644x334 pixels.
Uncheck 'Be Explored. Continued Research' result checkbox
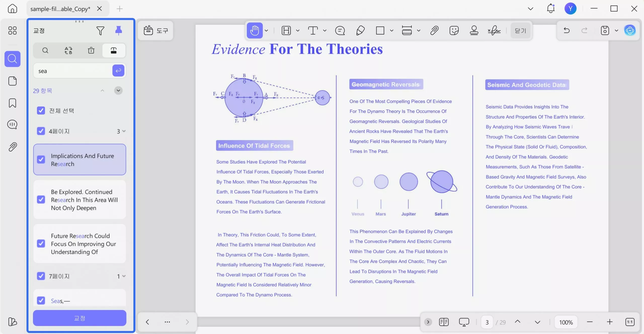pyautogui.click(x=41, y=200)
